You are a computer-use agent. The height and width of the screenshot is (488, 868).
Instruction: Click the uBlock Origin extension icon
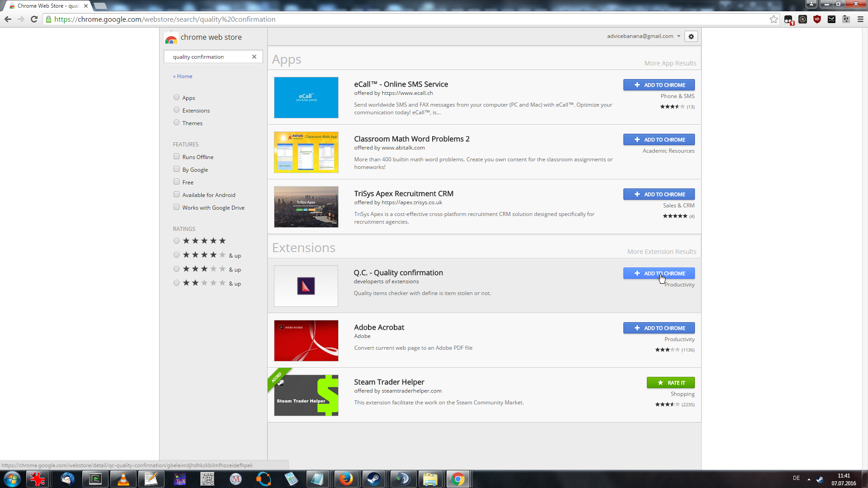tap(817, 19)
